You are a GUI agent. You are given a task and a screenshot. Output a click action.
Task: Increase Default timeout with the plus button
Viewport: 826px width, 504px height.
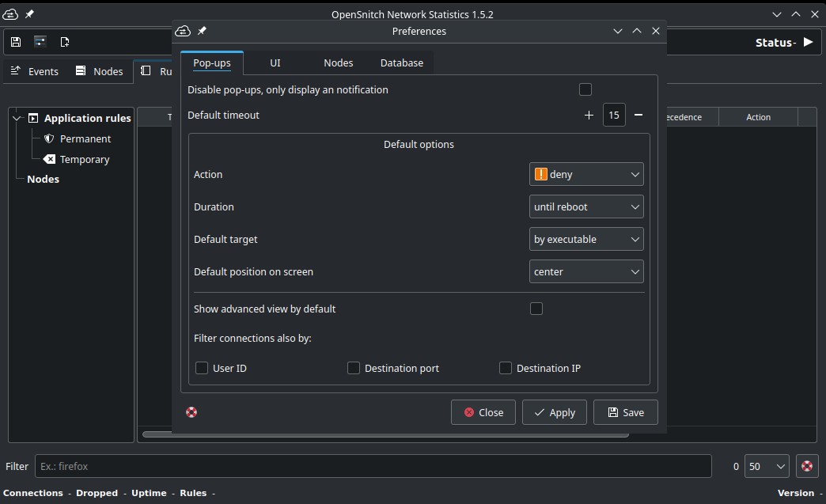tap(589, 115)
